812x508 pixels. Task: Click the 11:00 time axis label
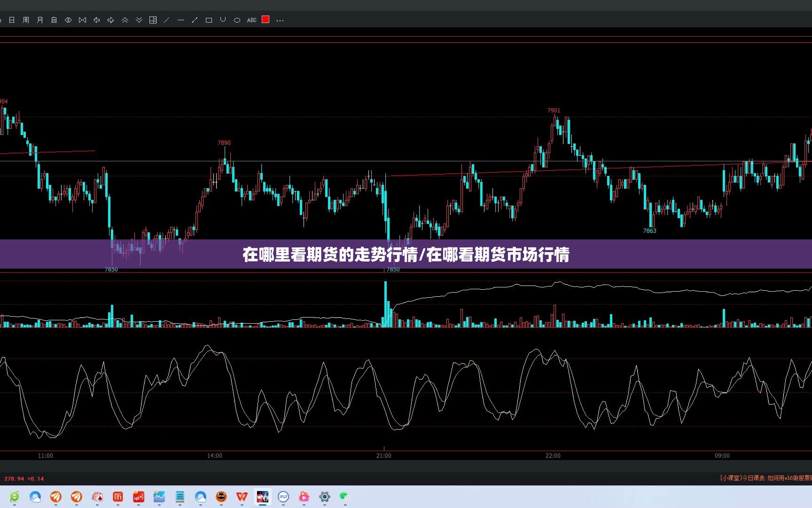(x=46, y=456)
